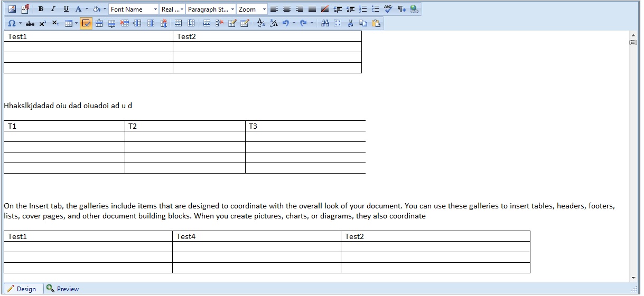This screenshot has height=296, width=644.
Task: Cut selection with the scissors icon
Action: click(x=350, y=23)
